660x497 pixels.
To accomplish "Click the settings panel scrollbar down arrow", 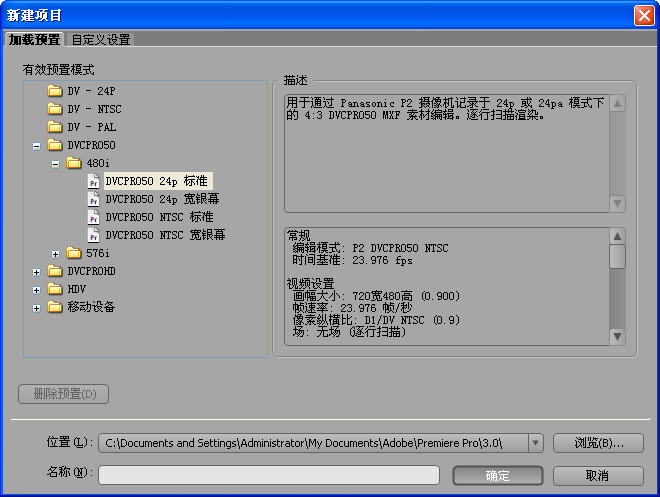I will 618,337.
